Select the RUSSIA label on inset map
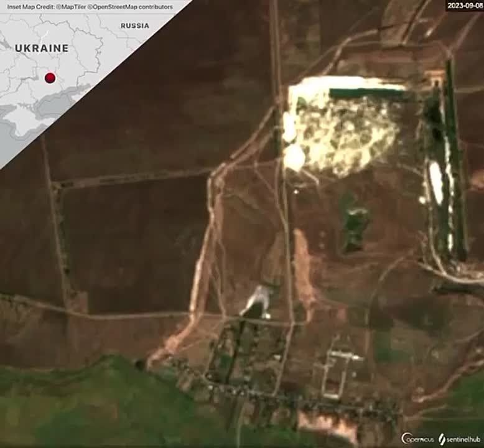Screen dimensions: 484x448 coord(134,26)
